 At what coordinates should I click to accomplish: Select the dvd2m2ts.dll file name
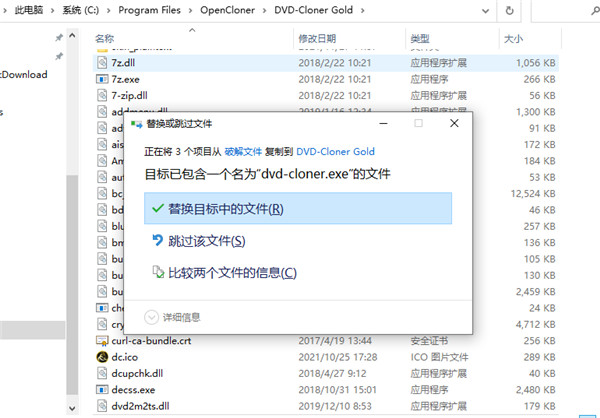140,406
